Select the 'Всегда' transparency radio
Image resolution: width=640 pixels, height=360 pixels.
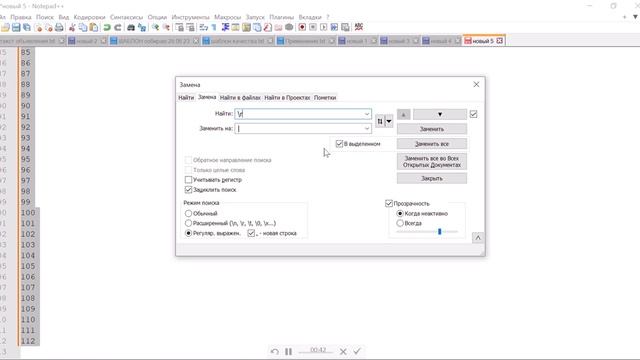pos(400,223)
